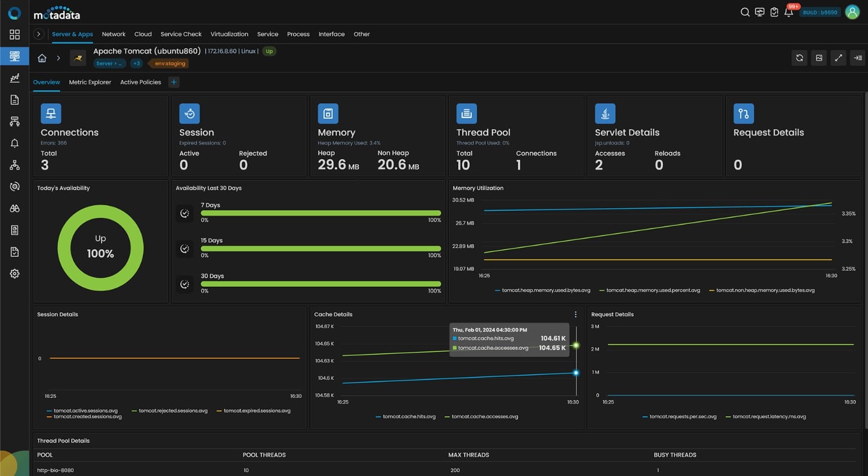Switch to the Cloud tab
868x476 pixels.
(143, 34)
